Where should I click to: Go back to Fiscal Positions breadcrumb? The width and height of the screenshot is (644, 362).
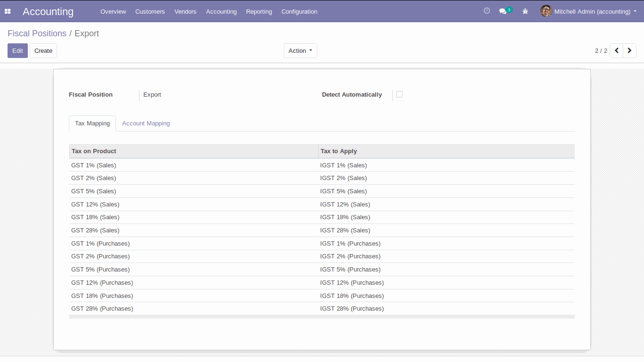click(37, 33)
